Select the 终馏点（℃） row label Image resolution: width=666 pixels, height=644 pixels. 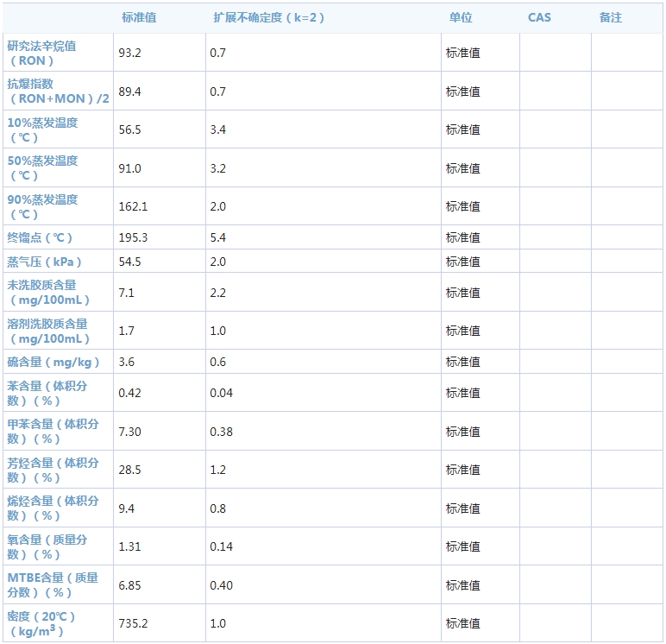coord(40,237)
